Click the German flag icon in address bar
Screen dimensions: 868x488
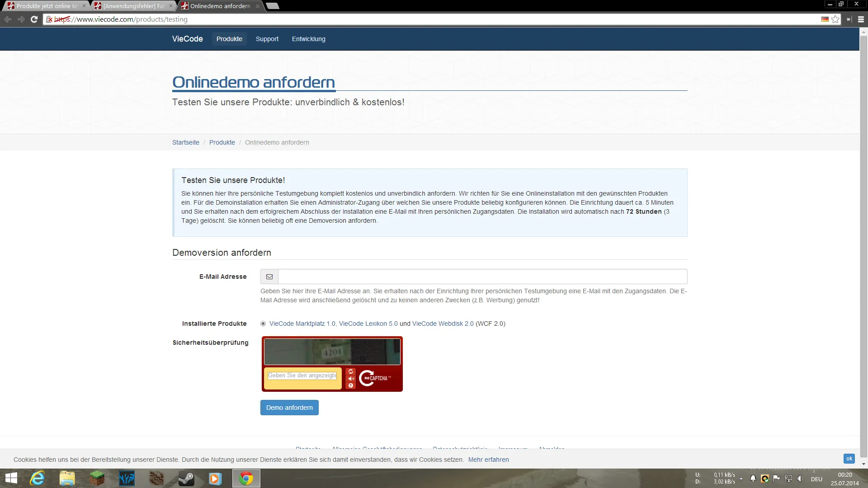[825, 19]
